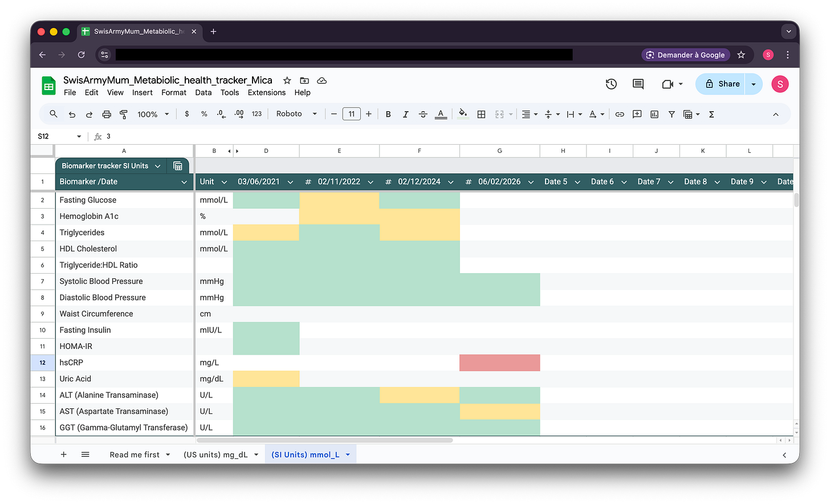Insert a chart

pos(654,114)
